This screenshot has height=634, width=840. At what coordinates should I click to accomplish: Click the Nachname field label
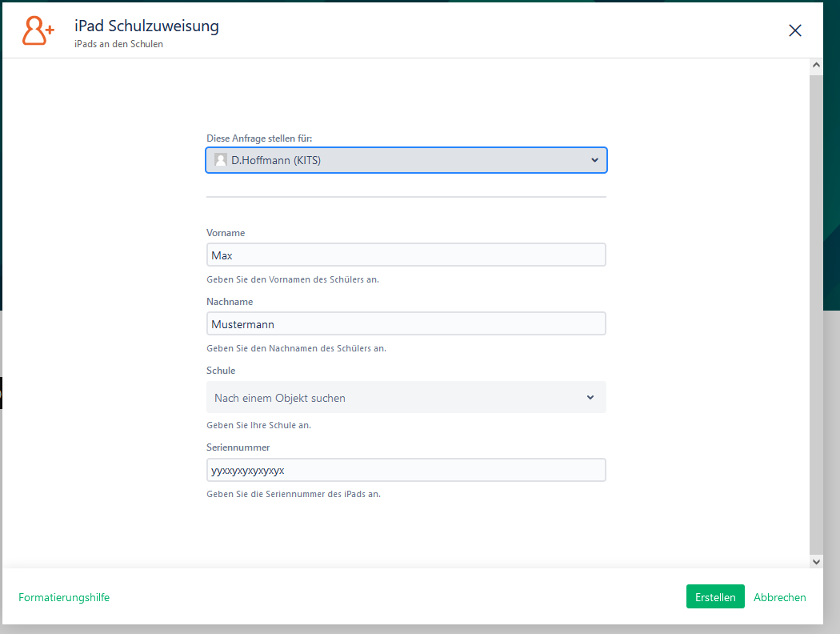click(230, 302)
